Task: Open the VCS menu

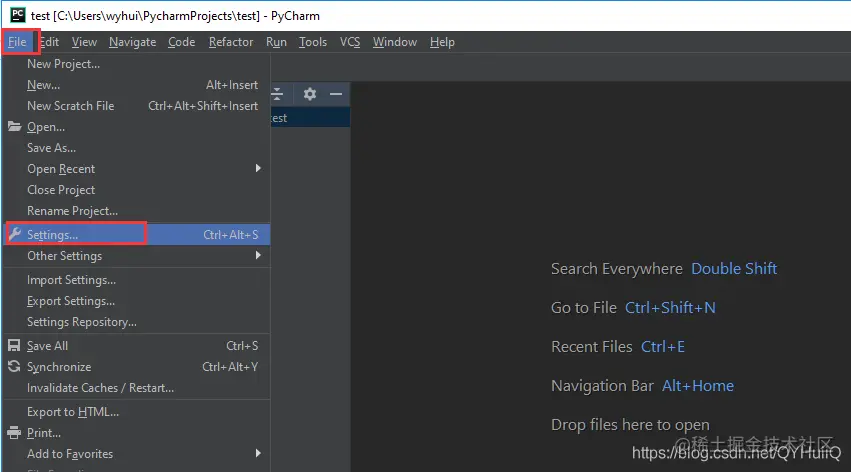Action: click(350, 42)
